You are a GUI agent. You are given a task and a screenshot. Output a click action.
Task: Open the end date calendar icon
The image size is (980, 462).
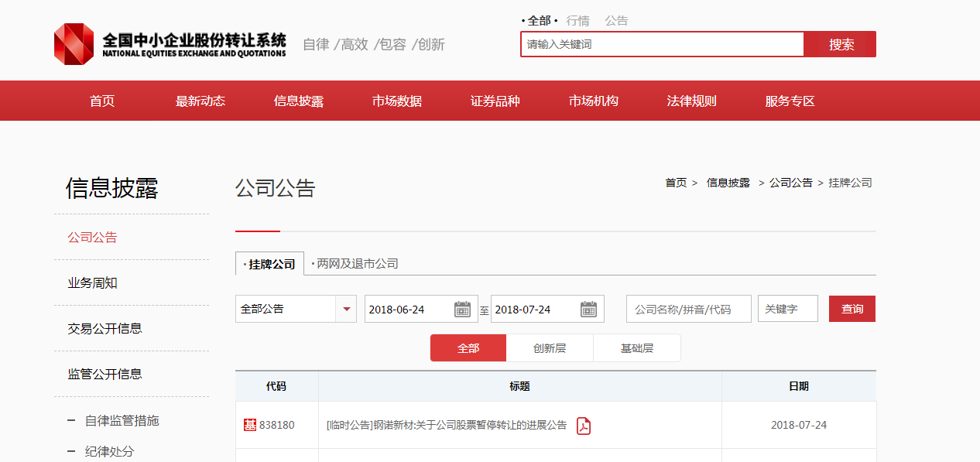[588, 310]
